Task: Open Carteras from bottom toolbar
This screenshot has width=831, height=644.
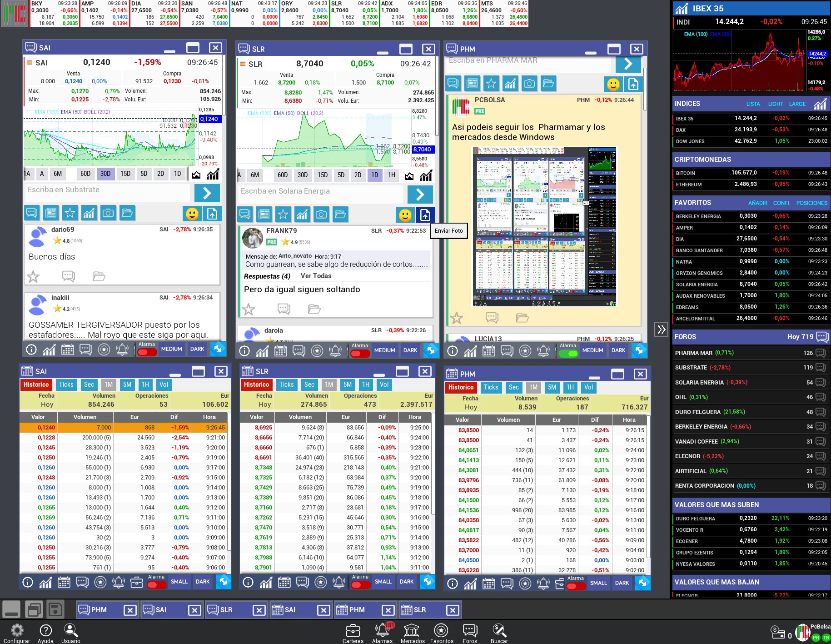Action: tap(353, 633)
